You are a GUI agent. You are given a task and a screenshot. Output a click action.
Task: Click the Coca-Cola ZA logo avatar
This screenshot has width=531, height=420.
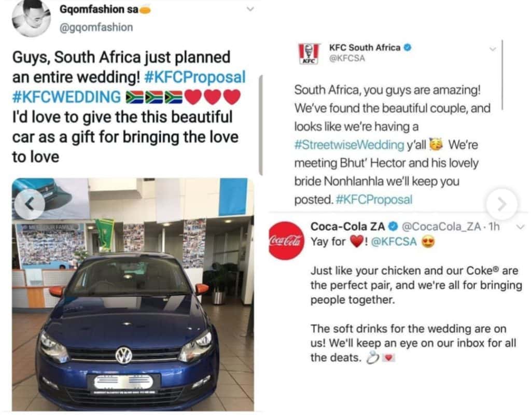[285, 240]
